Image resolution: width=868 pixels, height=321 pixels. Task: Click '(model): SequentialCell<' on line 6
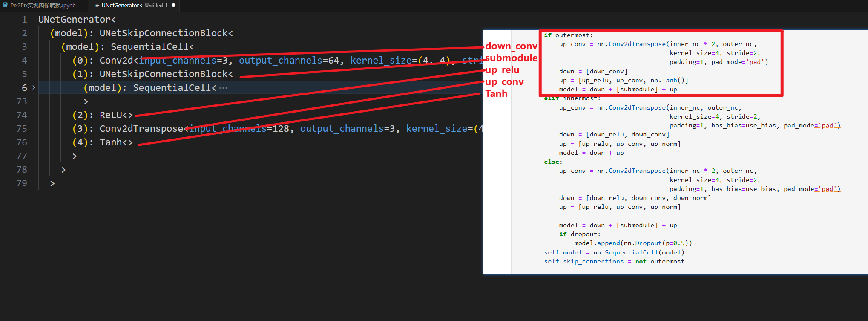tap(150, 88)
